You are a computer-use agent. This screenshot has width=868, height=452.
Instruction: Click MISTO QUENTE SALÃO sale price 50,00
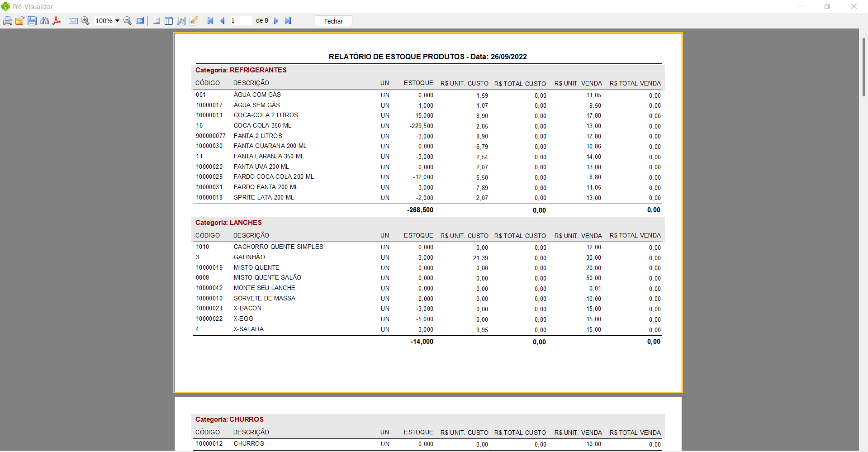593,278
